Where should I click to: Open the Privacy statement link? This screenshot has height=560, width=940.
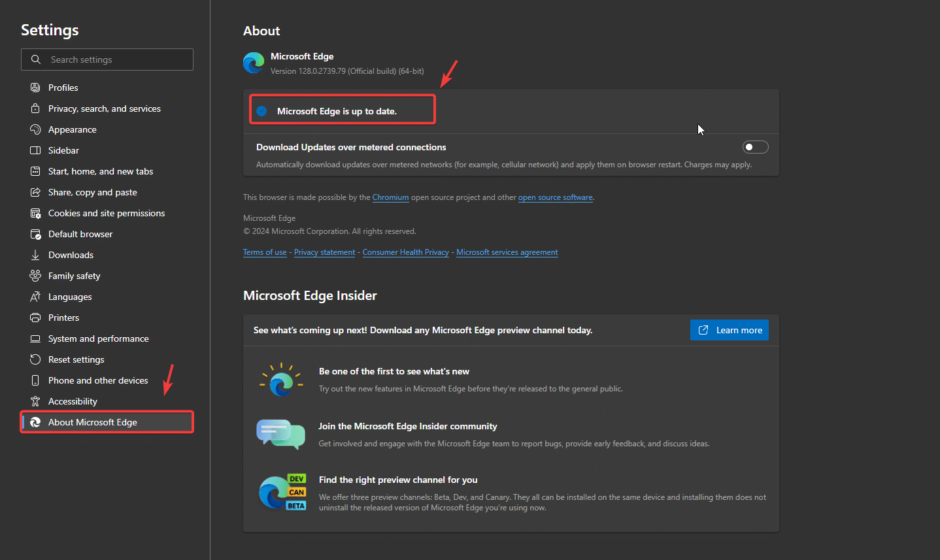pyautogui.click(x=324, y=252)
